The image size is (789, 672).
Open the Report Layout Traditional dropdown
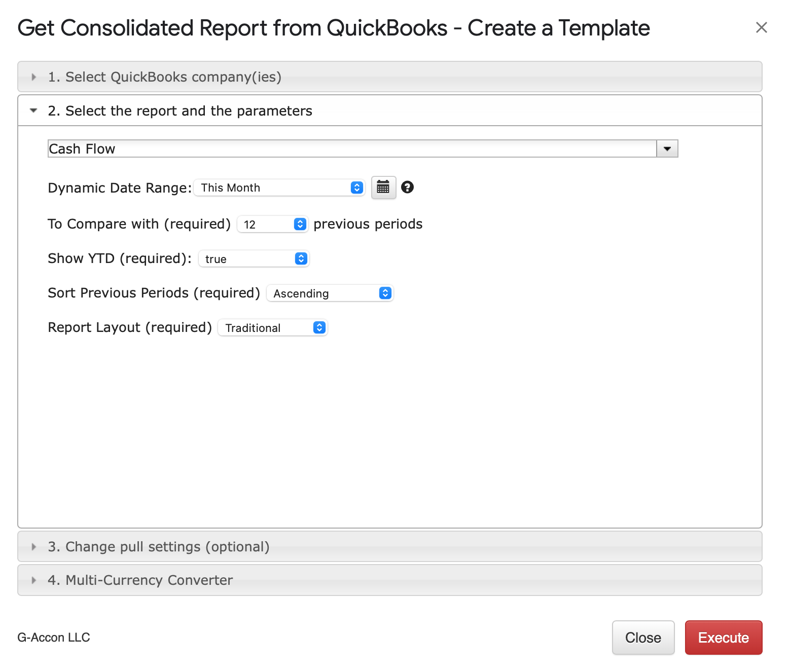[x=273, y=328]
